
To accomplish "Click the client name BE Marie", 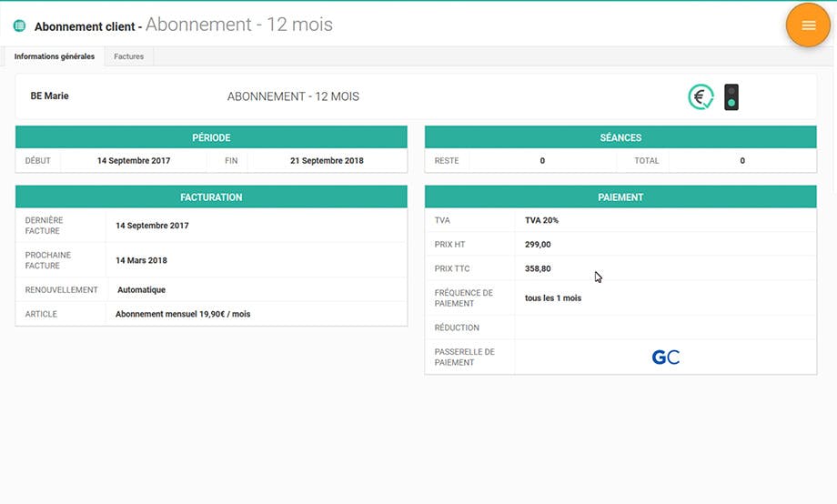I will tap(50, 96).
